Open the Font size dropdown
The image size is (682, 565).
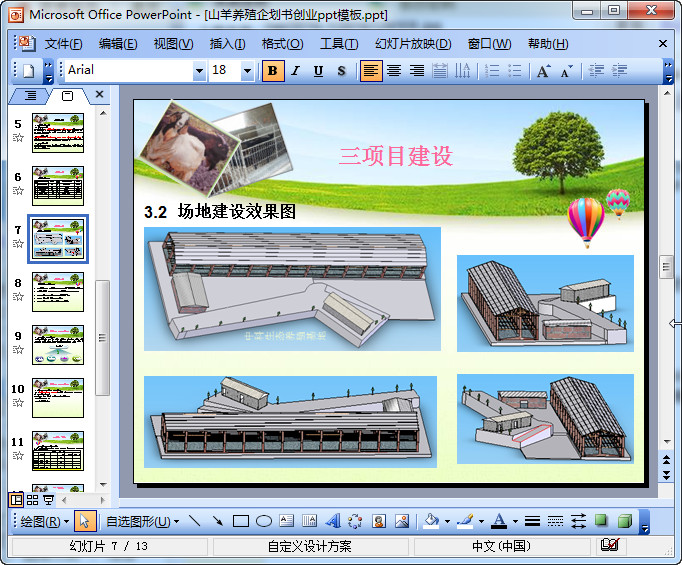point(247,70)
